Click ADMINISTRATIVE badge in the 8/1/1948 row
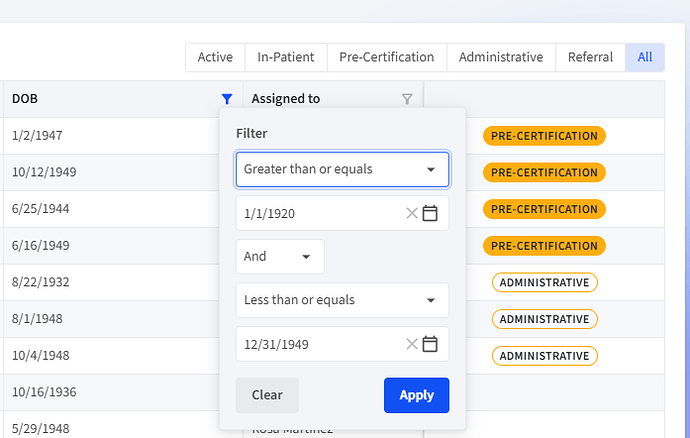Screen dimensions: 690x438 (545, 319)
